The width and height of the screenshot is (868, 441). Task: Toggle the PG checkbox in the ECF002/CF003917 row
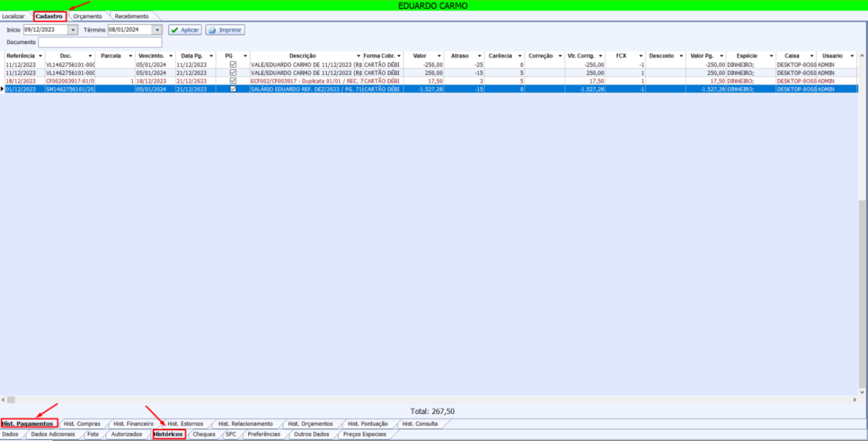(233, 81)
